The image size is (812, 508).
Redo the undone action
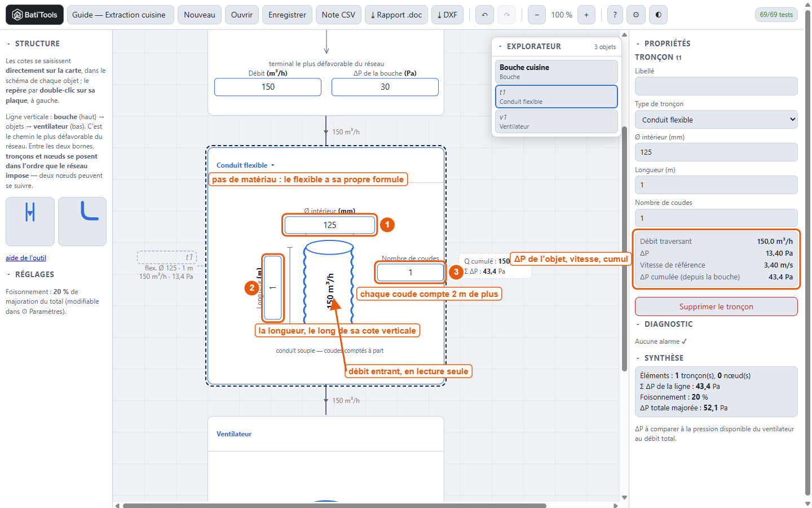(x=507, y=15)
